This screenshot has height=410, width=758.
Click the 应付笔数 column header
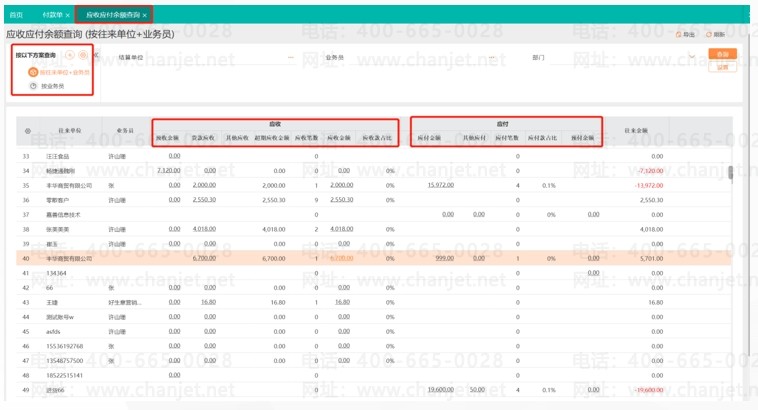507,138
